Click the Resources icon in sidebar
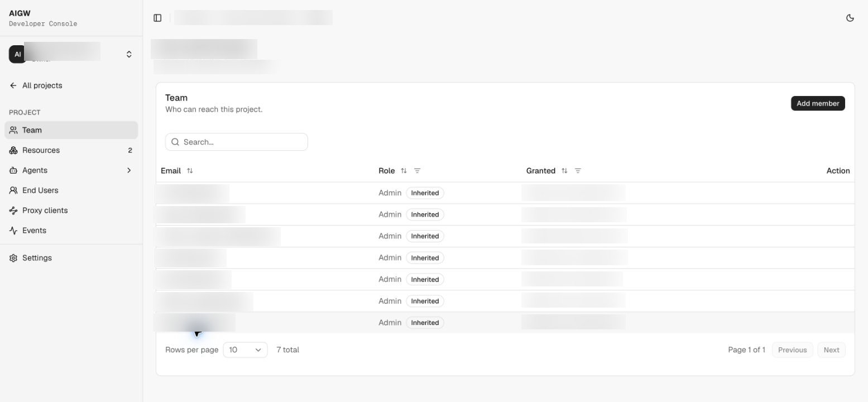The width and height of the screenshot is (868, 402). [x=13, y=150]
